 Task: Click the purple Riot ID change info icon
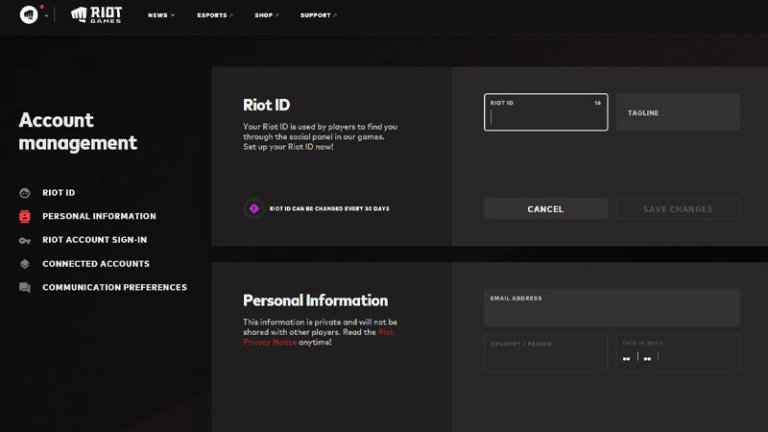pos(254,208)
